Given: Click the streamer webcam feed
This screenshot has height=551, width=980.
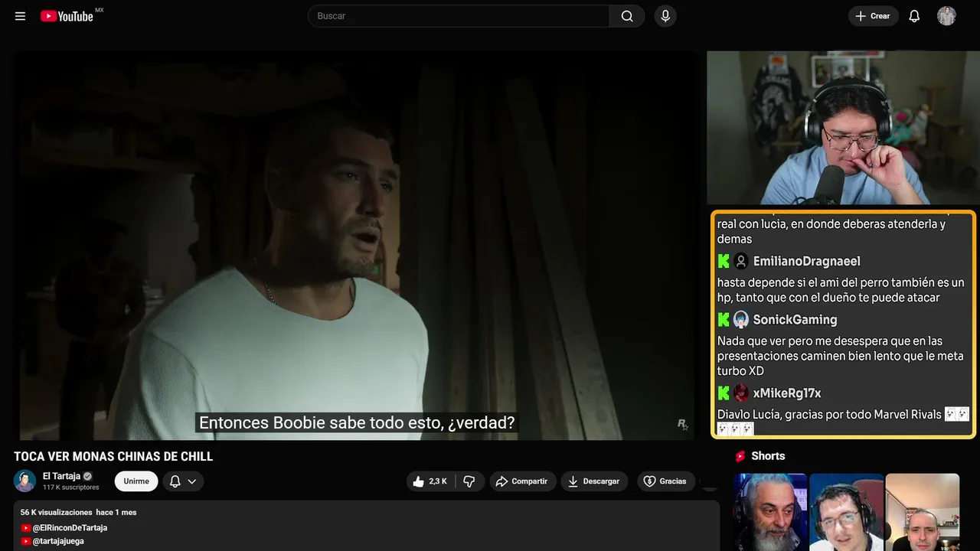Looking at the screenshot, I should pos(843,128).
